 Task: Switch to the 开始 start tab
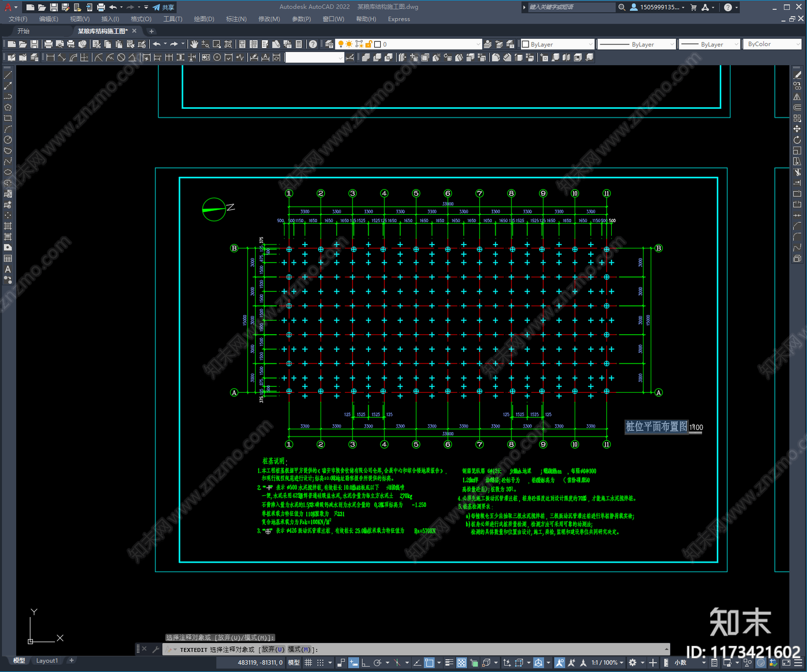point(23,31)
